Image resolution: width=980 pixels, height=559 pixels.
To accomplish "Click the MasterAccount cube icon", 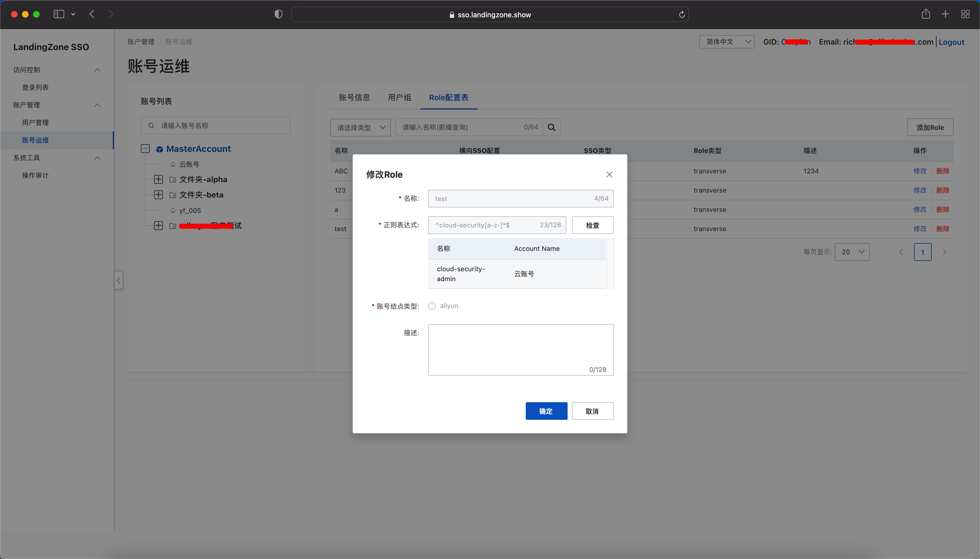I will (x=159, y=149).
